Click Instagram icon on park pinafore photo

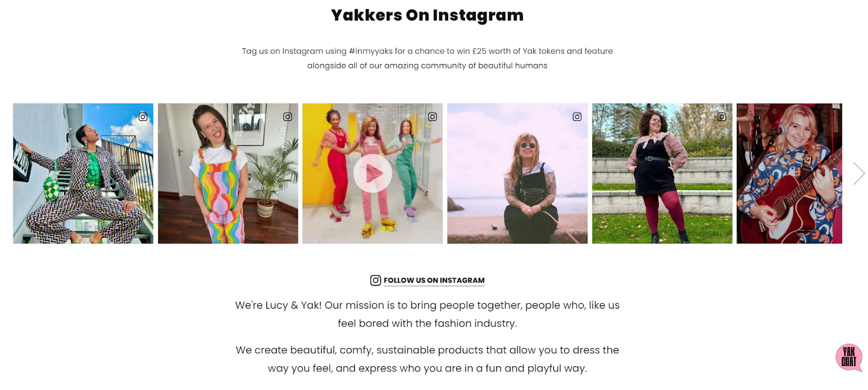(x=722, y=117)
